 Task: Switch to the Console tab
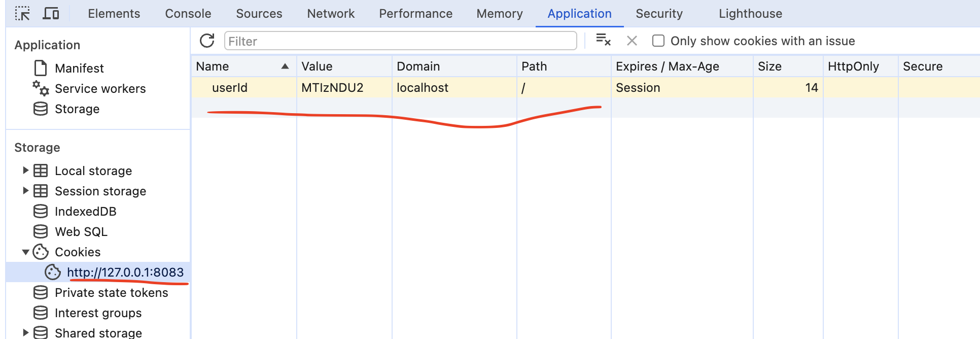[x=188, y=14]
